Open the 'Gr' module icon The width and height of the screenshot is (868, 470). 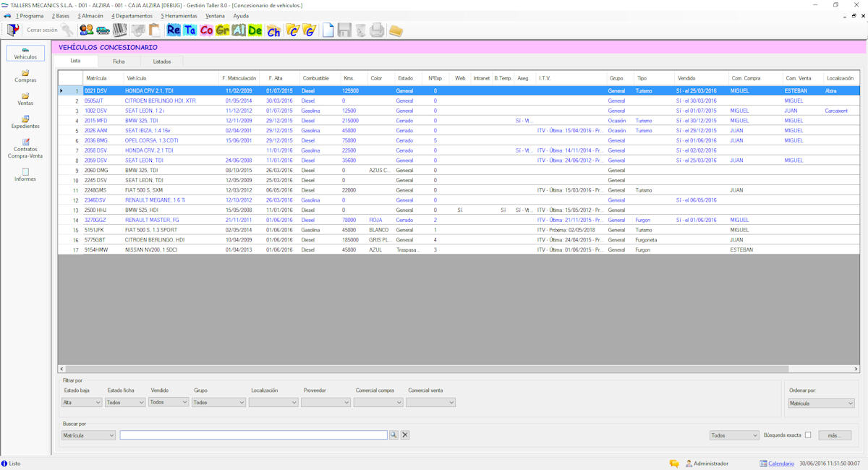point(223,30)
